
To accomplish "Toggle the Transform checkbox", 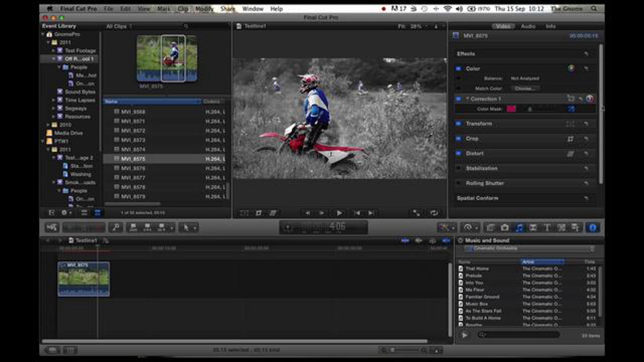I will (x=459, y=124).
